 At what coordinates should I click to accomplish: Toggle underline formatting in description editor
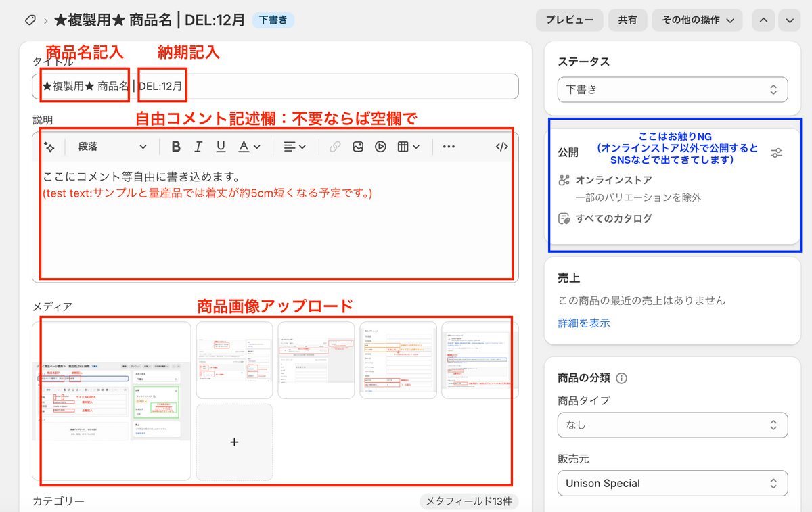(x=221, y=147)
